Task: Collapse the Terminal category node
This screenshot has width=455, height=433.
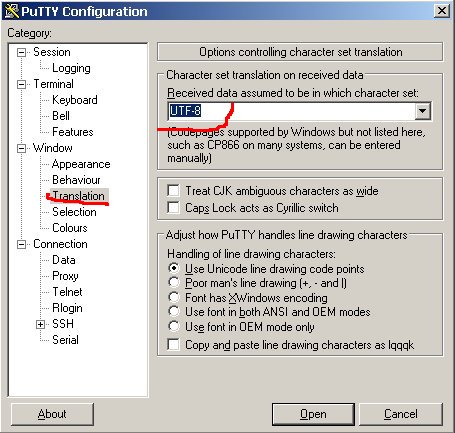Action: (21, 84)
